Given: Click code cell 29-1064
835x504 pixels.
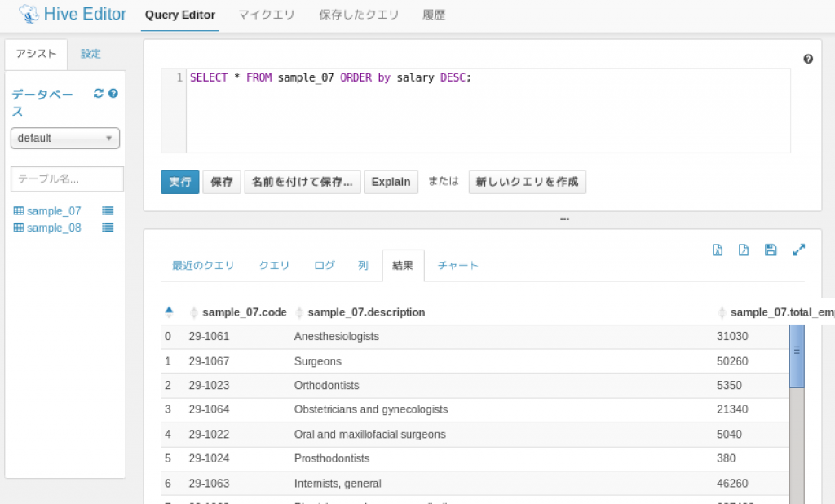Looking at the screenshot, I should (209, 409).
